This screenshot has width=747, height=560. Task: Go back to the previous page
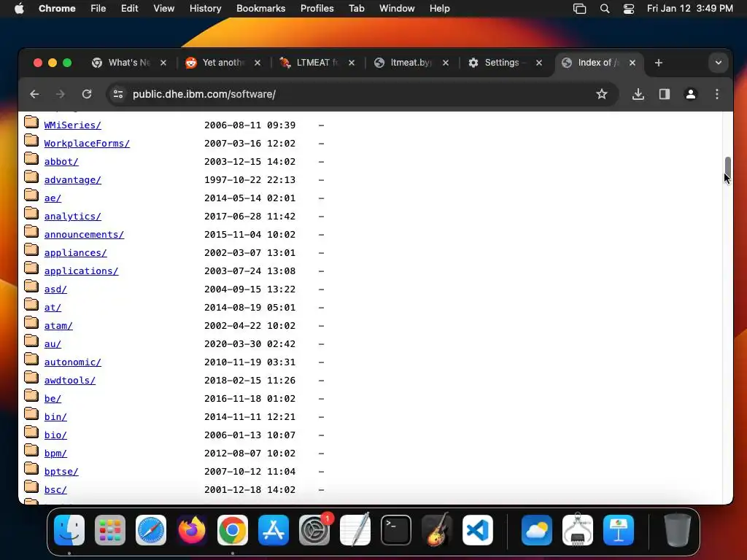[34, 94]
